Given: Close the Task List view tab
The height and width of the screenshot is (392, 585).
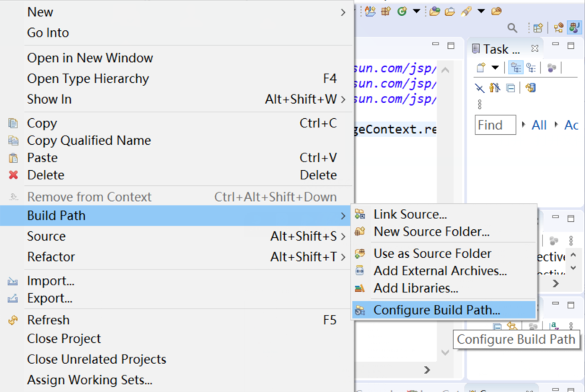Looking at the screenshot, I should [x=535, y=48].
